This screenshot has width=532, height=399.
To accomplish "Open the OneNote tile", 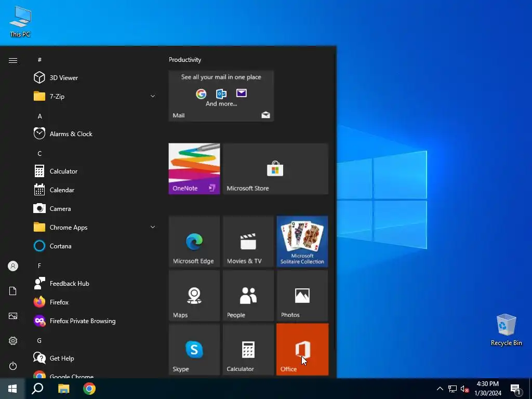I will (x=194, y=169).
